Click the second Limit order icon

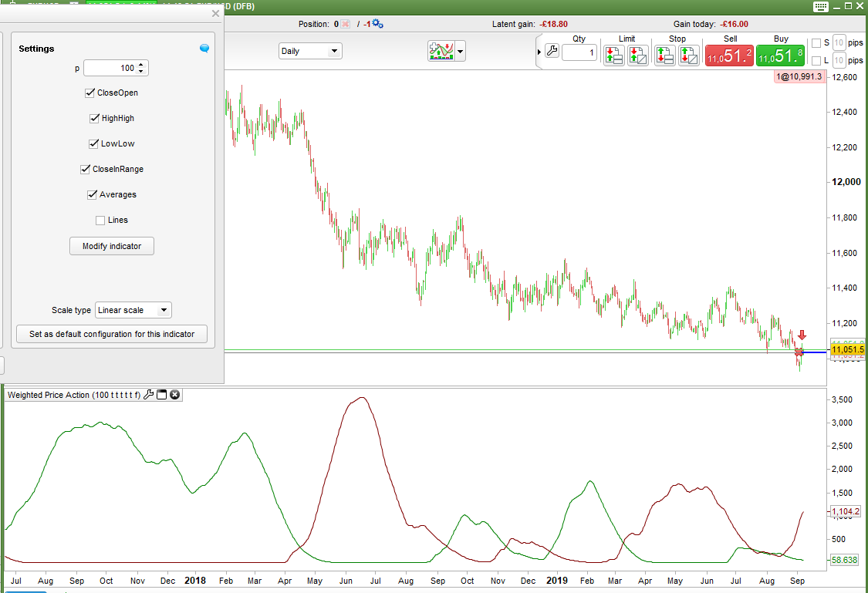tap(638, 56)
